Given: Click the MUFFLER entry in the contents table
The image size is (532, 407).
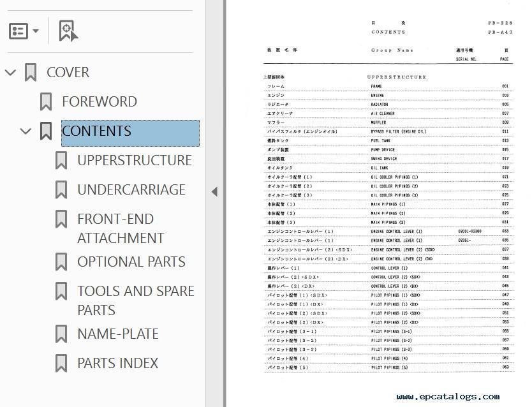Looking at the screenshot, I should click(x=378, y=122).
